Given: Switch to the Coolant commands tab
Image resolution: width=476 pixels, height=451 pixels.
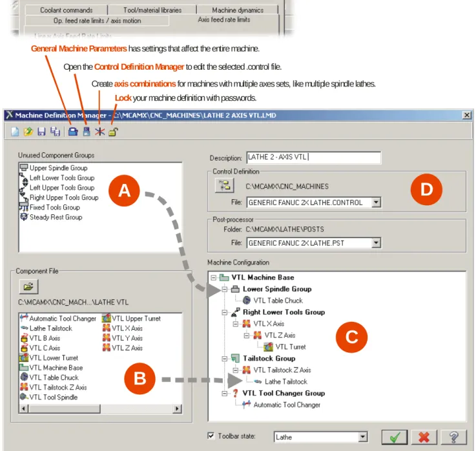Looking at the screenshot, I should [66, 10].
